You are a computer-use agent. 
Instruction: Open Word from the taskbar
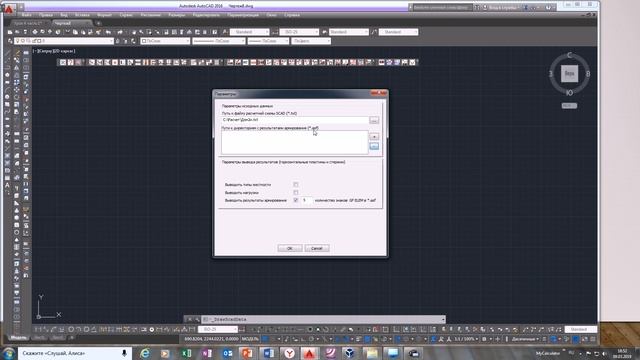coord(269,353)
